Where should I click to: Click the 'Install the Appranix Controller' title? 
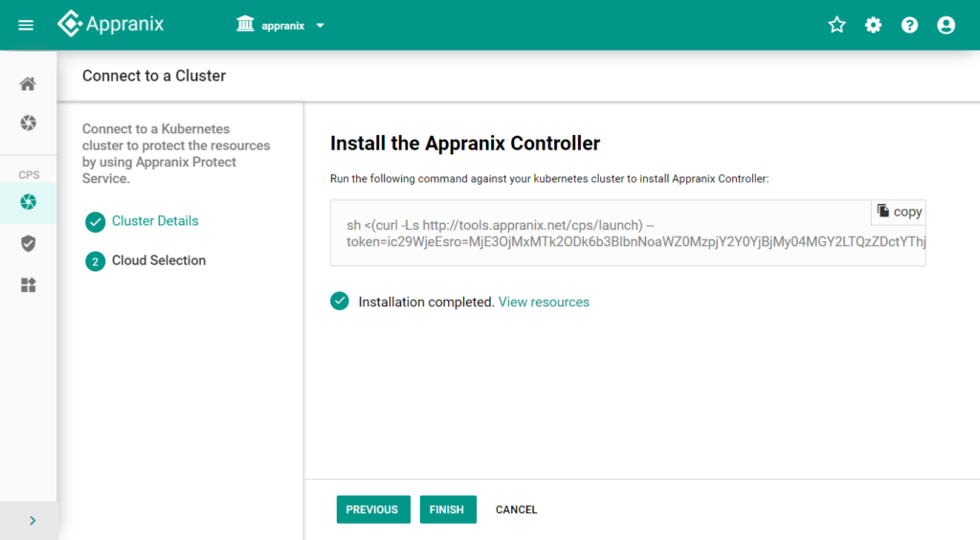tap(465, 143)
